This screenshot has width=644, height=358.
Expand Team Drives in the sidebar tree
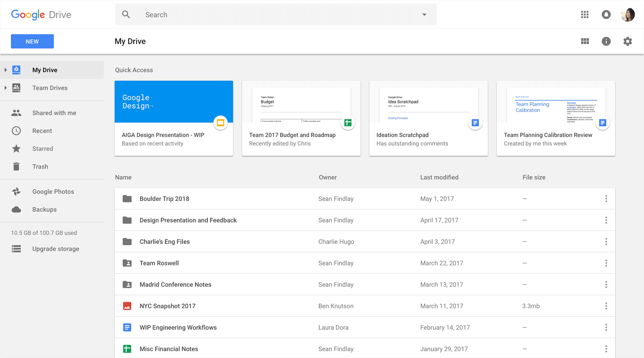click(5, 88)
